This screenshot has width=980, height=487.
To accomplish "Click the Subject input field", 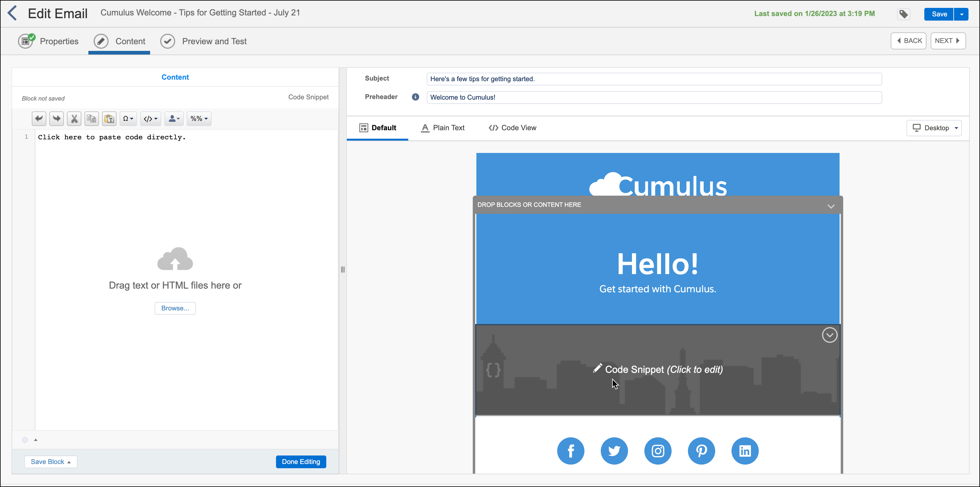I will [x=654, y=79].
